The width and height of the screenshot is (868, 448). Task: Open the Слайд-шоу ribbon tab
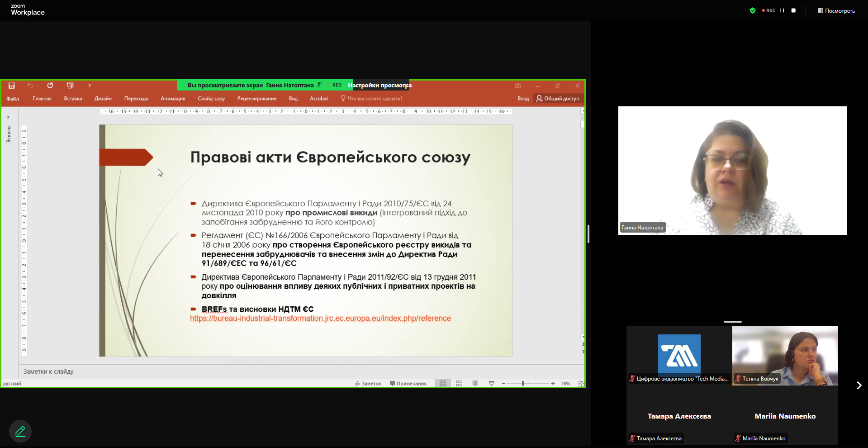(x=211, y=98)
